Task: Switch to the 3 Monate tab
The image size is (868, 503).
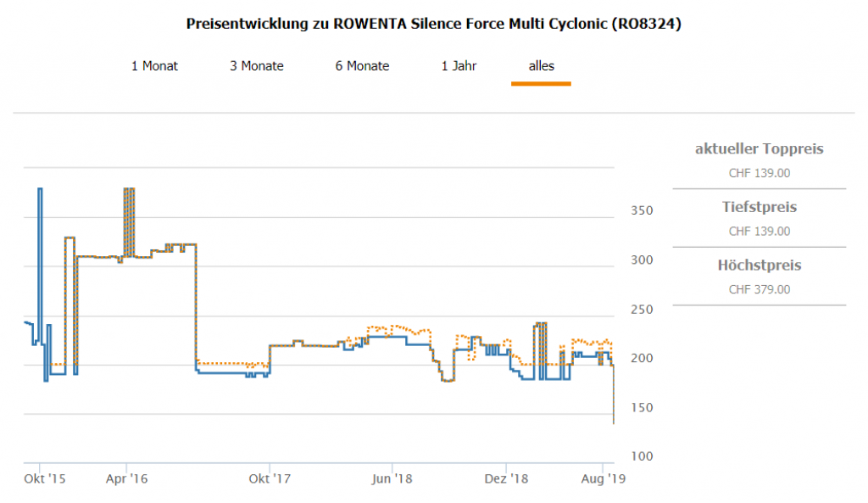Action: click(256, 66)
